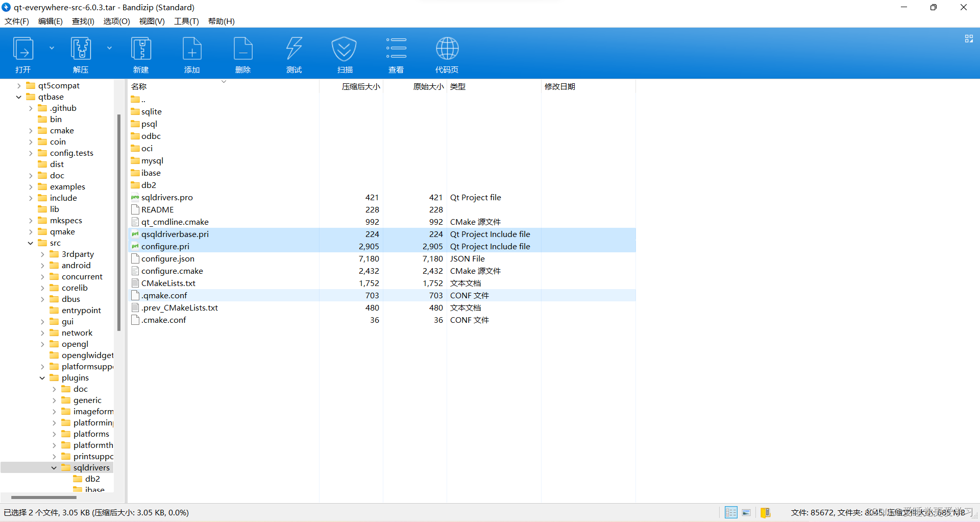Expand the platforms tree node

coord(54,434)
